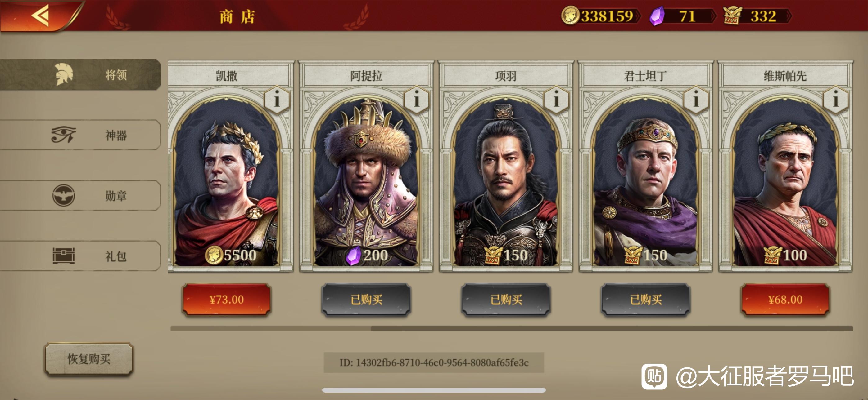Select the 项羽 general portrait
The height and width of the screenshot is (400, 868).
coord(506,182)
